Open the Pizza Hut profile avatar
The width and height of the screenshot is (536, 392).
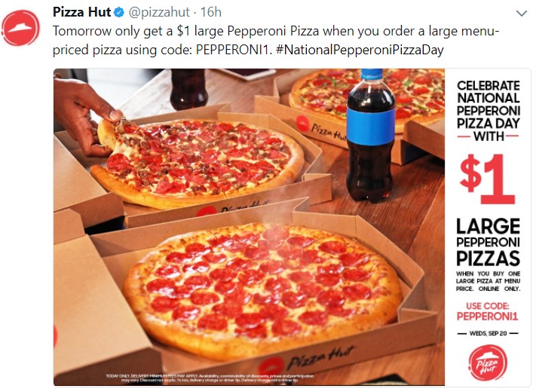click(21, 28)
